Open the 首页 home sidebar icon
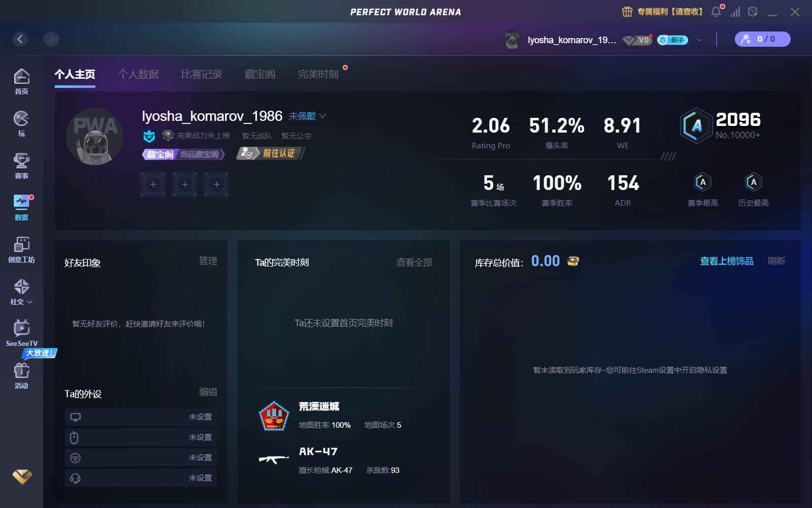Viewport: 812px width, 508px height. pos(21,82)
